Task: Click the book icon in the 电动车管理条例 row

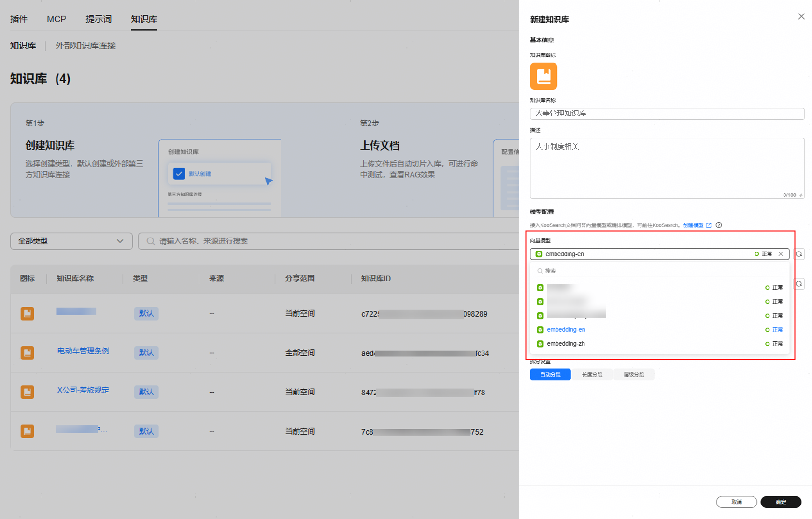Action: pyautogui.click(x=28, y=352)
